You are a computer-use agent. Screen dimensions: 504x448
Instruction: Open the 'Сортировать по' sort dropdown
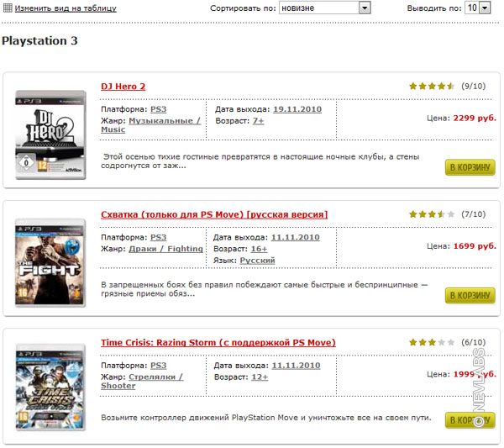(324, 8)
